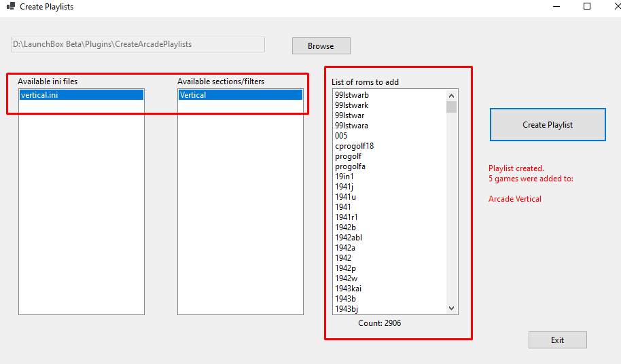The image size is (621, 364).
Task: Click the plugin folder path field
Action: coord(138,44)
